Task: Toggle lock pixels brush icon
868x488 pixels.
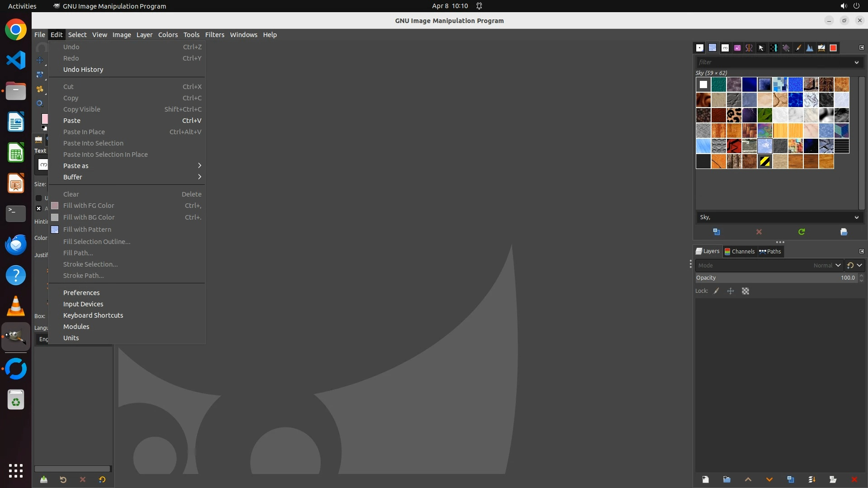Action: click(x=717, y=291)
